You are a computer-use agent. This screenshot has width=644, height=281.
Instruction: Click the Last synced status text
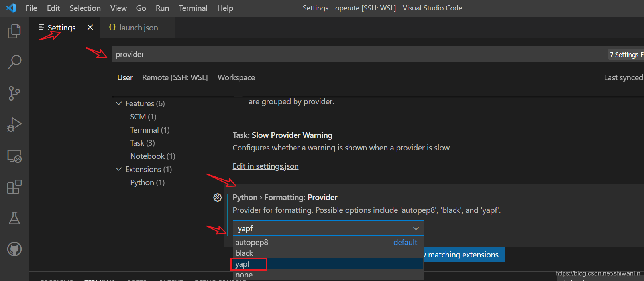click(624, 77)
